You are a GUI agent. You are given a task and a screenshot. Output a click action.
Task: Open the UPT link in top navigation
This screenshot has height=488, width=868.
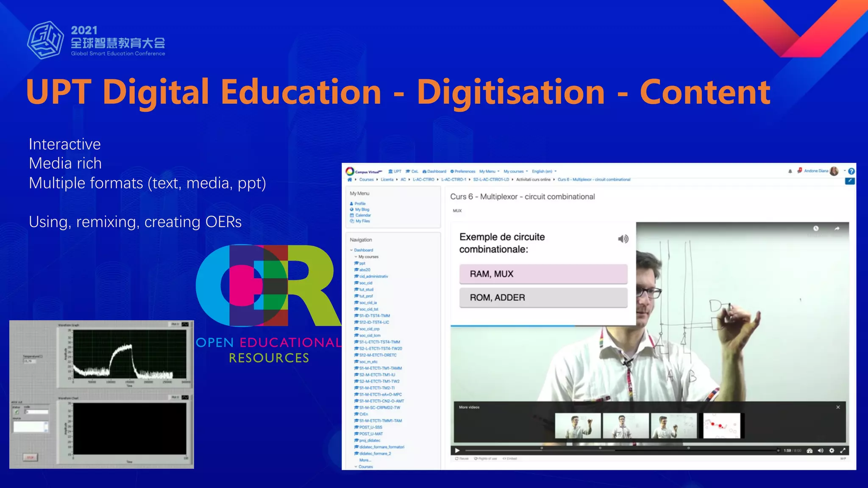point(395,172)
